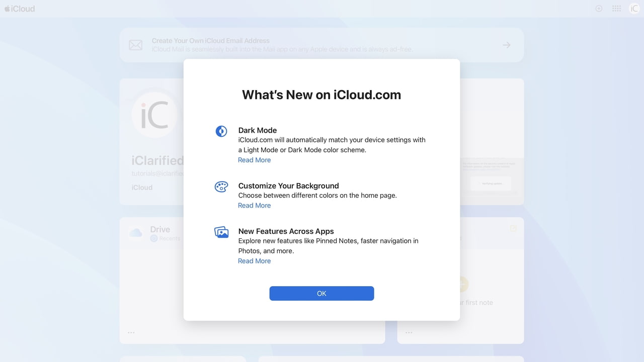The height and width of the screenshot is (362, 644).
Task: Click the customize circle icon in the top bar
Action: pyautogui.click(x=598, y=8)
